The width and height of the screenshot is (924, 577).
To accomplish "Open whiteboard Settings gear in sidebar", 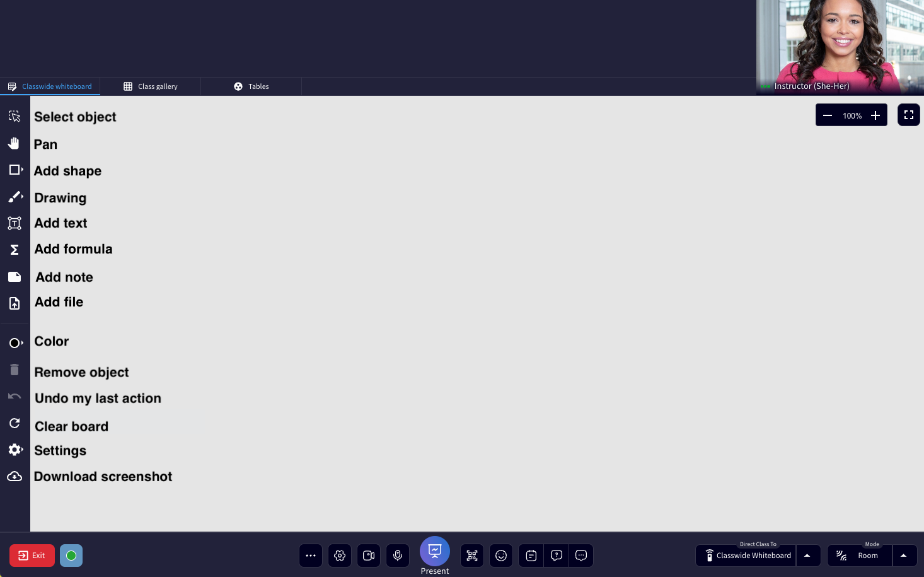I will pos(14,450).
